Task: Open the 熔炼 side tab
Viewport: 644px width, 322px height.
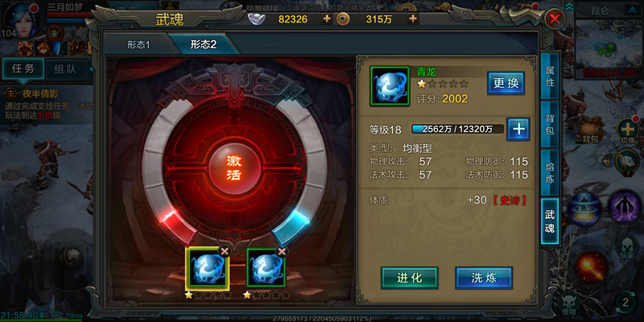Action: click(550, 173)
